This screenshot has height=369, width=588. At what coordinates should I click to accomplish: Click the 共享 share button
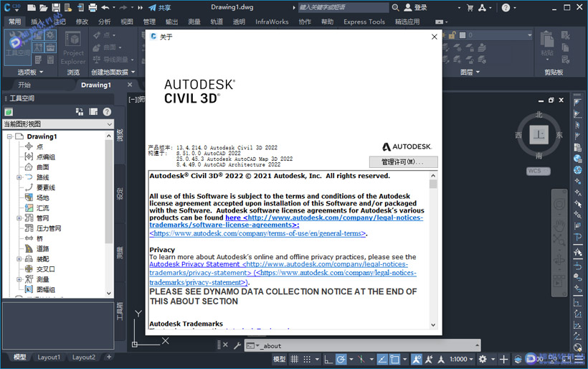[160, 7]
